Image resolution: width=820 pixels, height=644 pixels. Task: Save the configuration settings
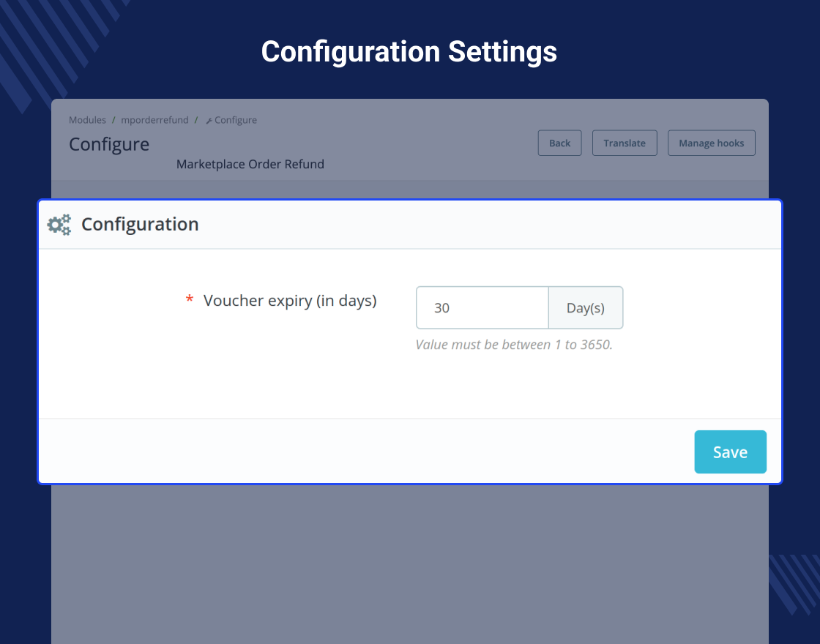[730, 452]
